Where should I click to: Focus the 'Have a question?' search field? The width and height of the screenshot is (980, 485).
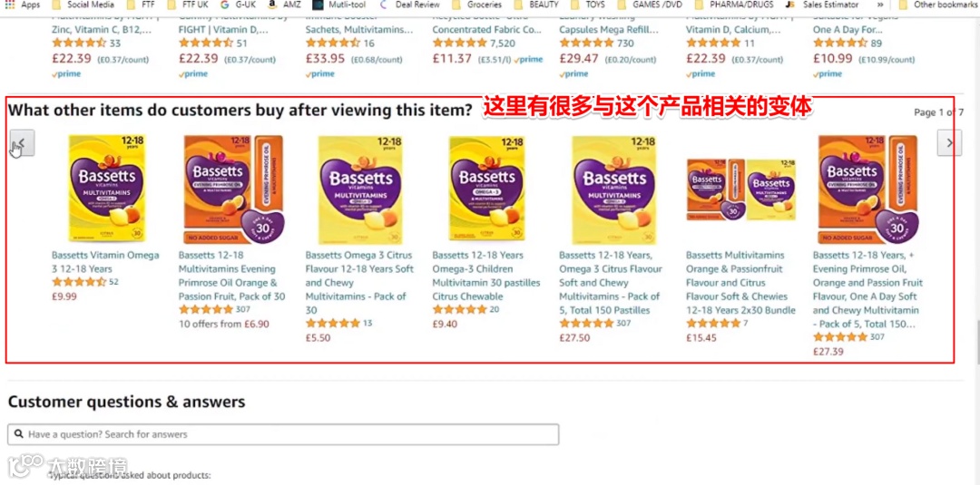[x=283, y=434]
